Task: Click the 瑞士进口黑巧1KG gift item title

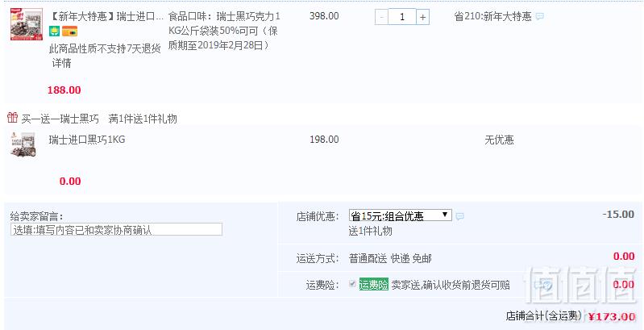Action: (x=87, y=140)
